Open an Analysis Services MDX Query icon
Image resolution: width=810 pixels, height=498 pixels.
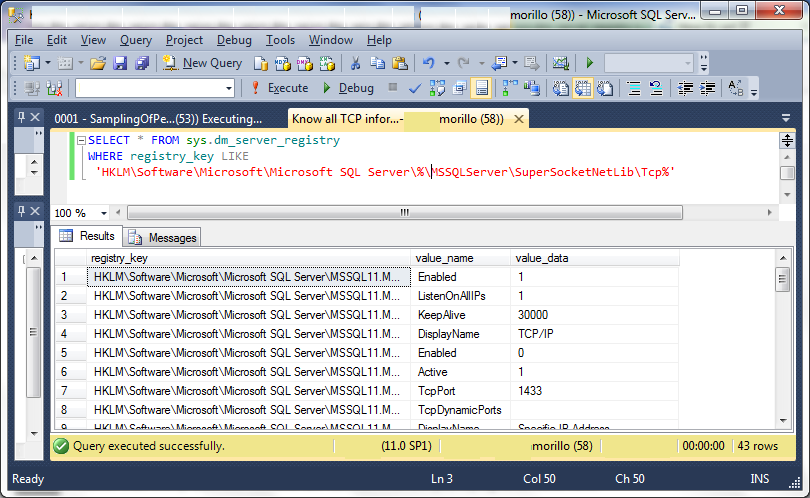click(x=283, y=63)
